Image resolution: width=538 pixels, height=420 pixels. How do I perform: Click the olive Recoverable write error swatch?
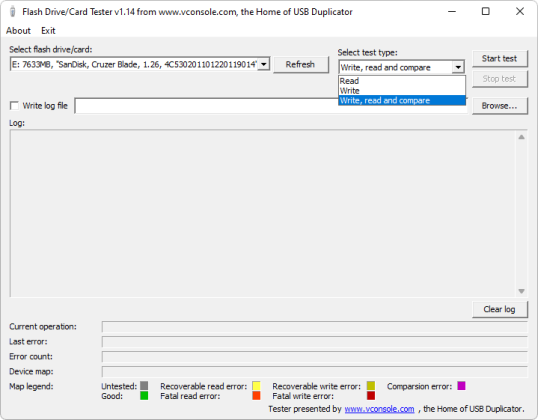pyautogui.click(x=371, y=386)
